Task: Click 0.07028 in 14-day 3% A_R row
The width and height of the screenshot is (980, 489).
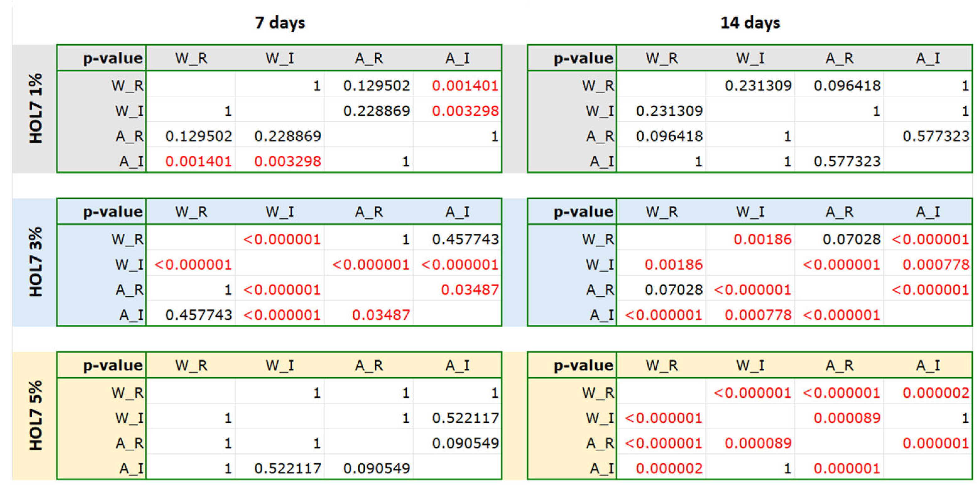Action: [673, 290]
